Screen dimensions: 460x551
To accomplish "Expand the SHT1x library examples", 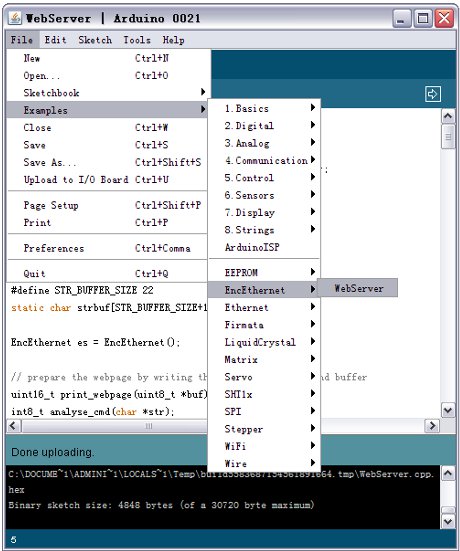I will (264, 394).
